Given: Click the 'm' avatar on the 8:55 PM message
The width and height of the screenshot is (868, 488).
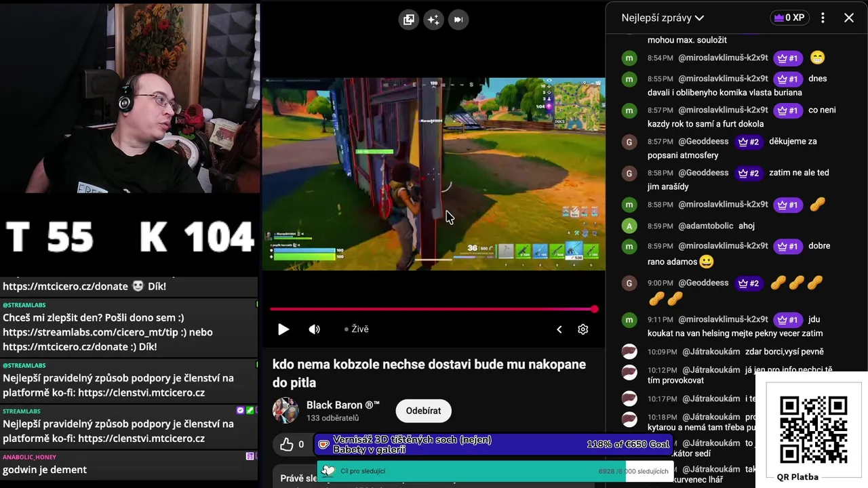Looking at the screenshot, I should click(x=629, y=79).
